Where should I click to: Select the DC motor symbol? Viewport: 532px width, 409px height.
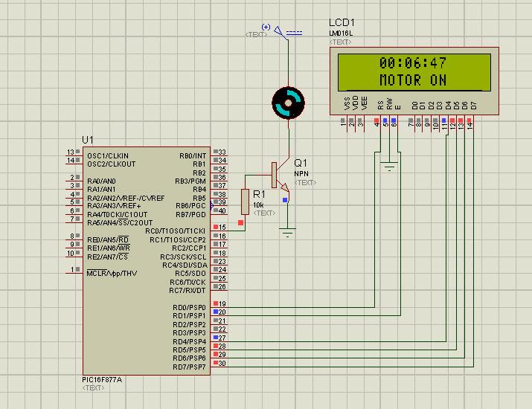click(288, 103)
